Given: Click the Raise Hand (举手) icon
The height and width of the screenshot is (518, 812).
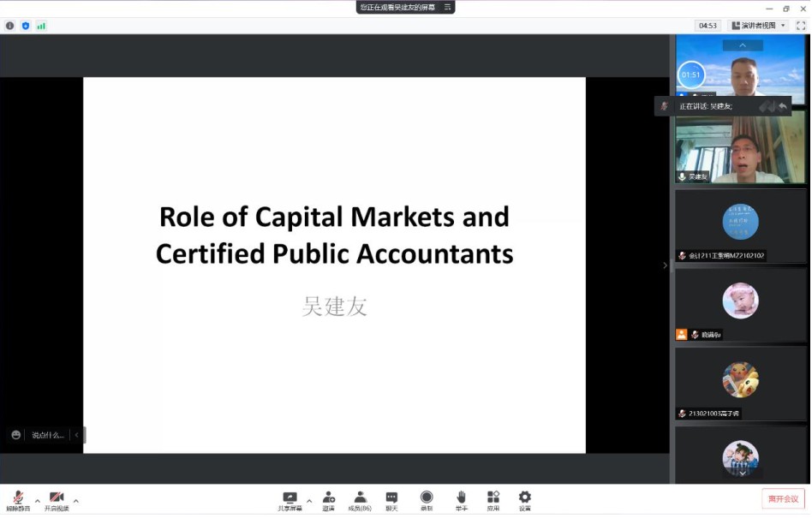Looking at the screenshot, I should 461,497.
